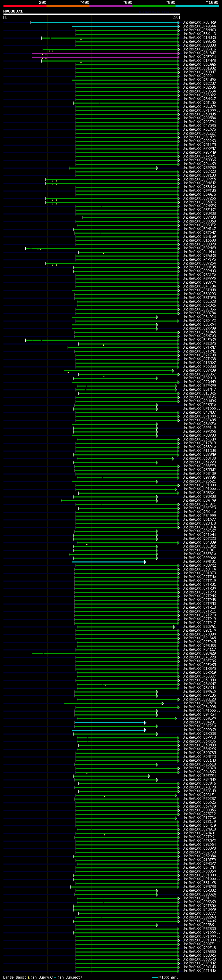Click the UniRef100_C9Y1W3 label

coord(199,967)
